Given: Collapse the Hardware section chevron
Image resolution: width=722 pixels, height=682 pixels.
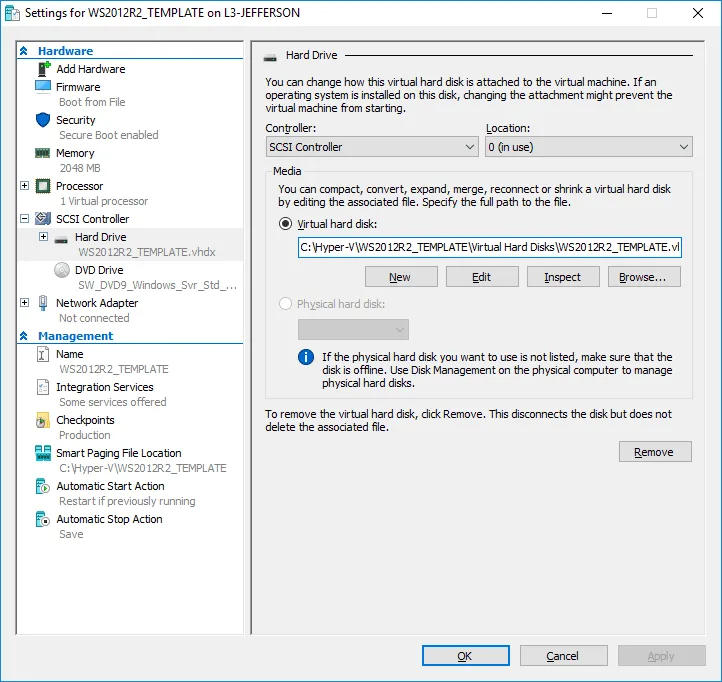Looking at the screenshot, I should point(24,51).
